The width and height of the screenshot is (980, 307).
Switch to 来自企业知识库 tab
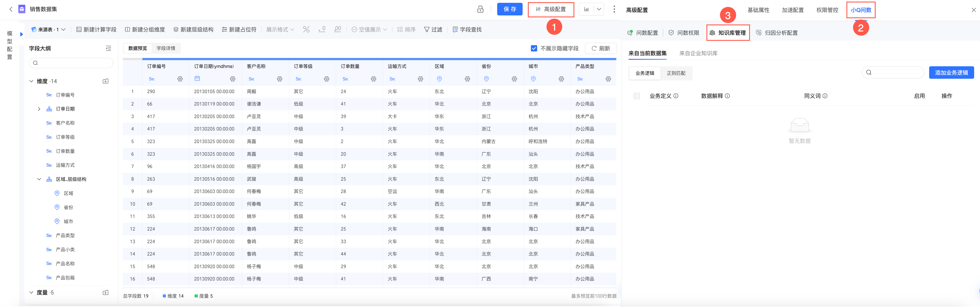698,53
